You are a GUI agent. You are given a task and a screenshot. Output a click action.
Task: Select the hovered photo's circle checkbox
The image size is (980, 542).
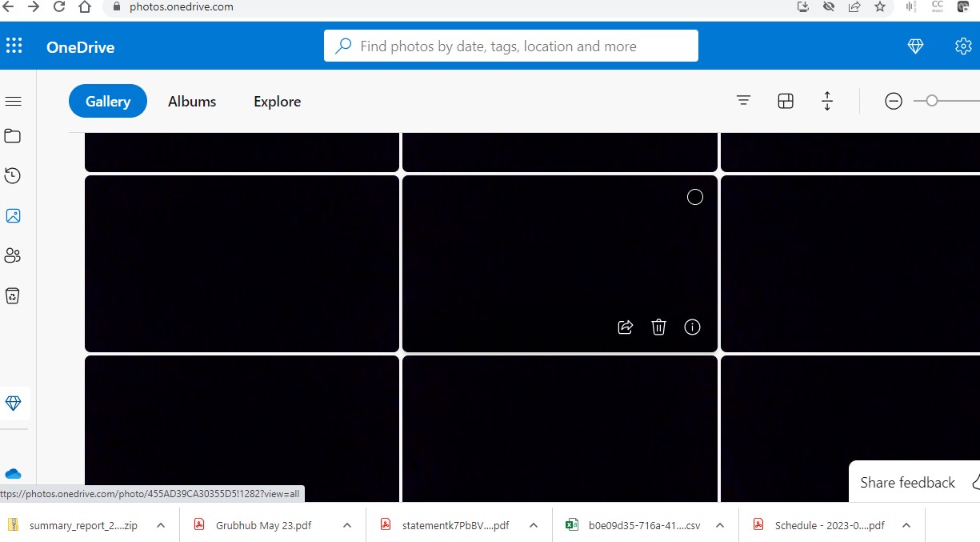pyautogui.click(x=694, y=196)
